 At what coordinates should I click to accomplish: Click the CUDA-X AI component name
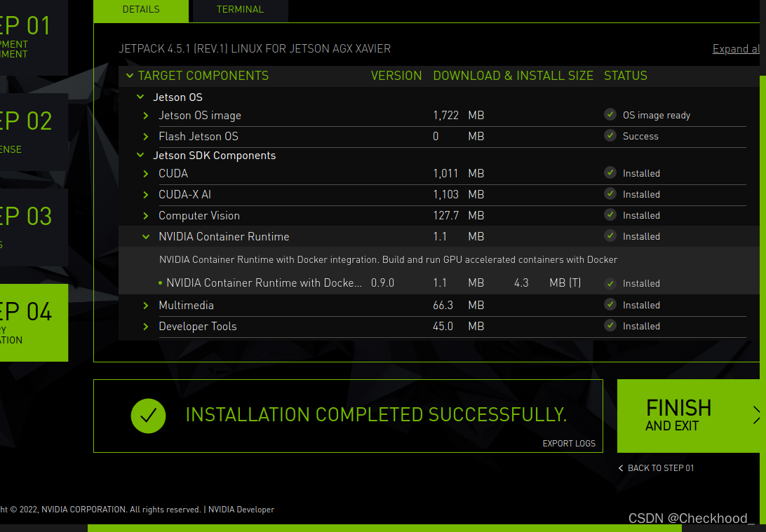pos(184,195)
